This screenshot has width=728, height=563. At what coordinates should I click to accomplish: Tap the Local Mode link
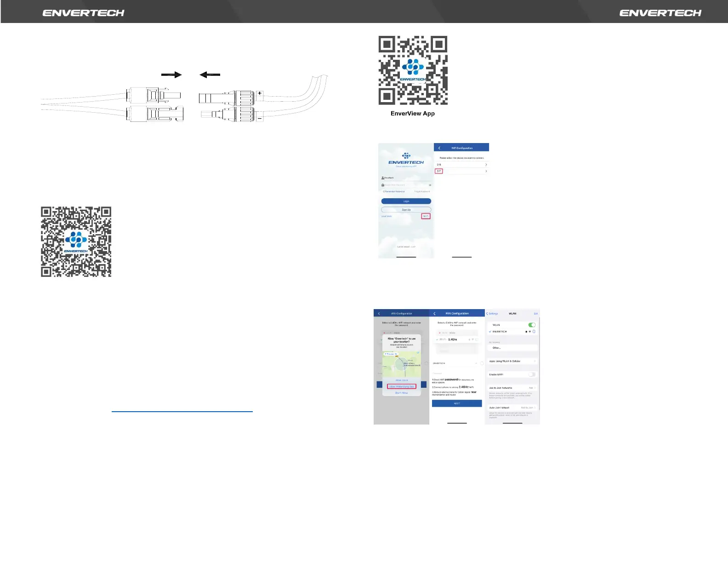[x=387, y=216]
